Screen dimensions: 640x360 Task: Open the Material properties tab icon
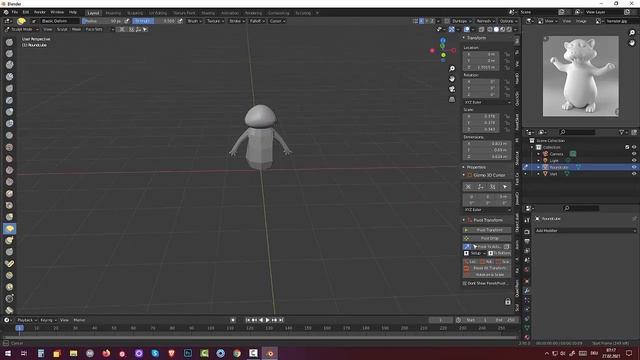click(527, 337)
